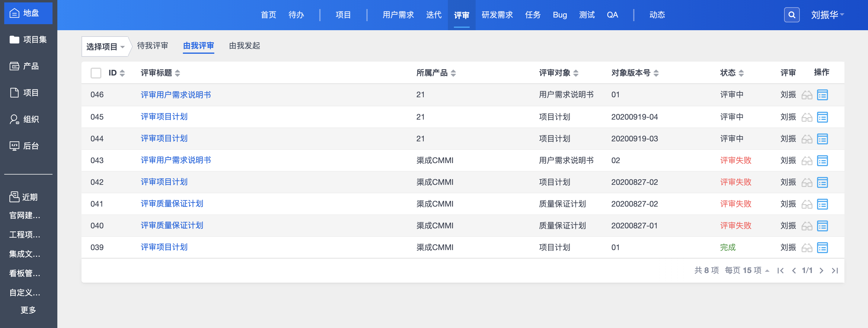Viewport: 868px width, 328px height.
Task: Change the 每页 15 项 page size
Action: point(747,270)
